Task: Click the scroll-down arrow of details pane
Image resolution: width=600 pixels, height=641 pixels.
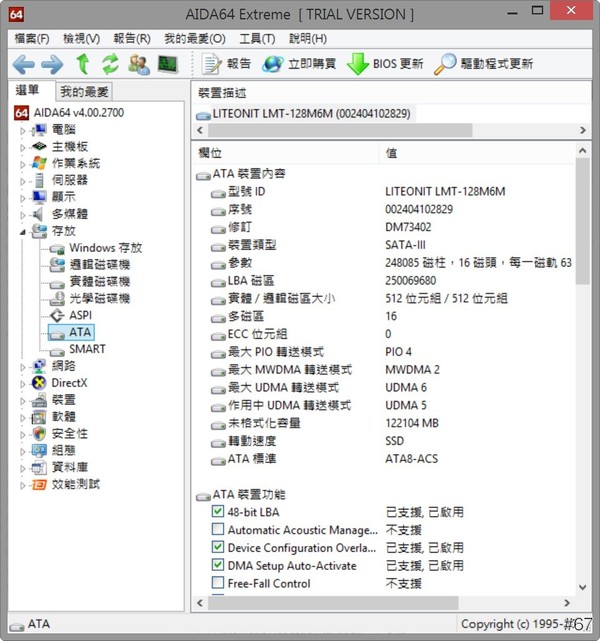Action: pyautogui.click(x=582, y=587)
